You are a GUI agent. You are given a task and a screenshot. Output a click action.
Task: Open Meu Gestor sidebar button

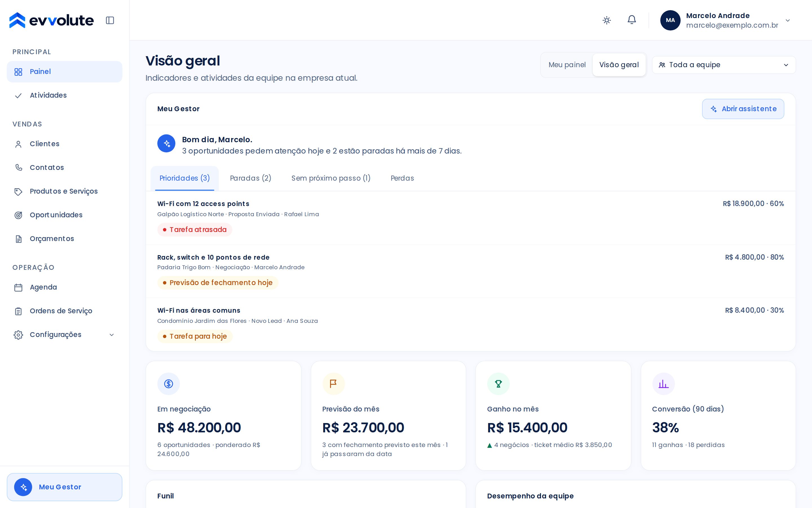point(64,487)
